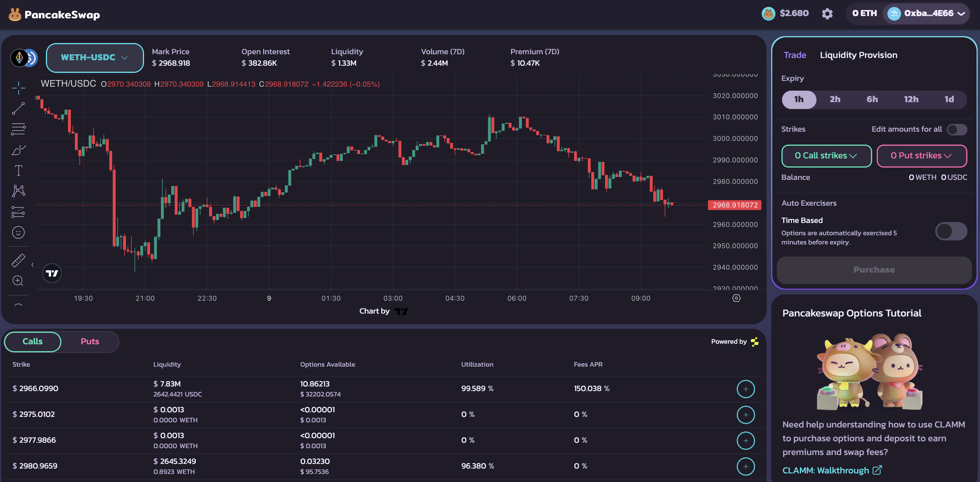Select the trend line drawing tool
Viewport: 980px width, 482px height.
(x=18, y=108)
